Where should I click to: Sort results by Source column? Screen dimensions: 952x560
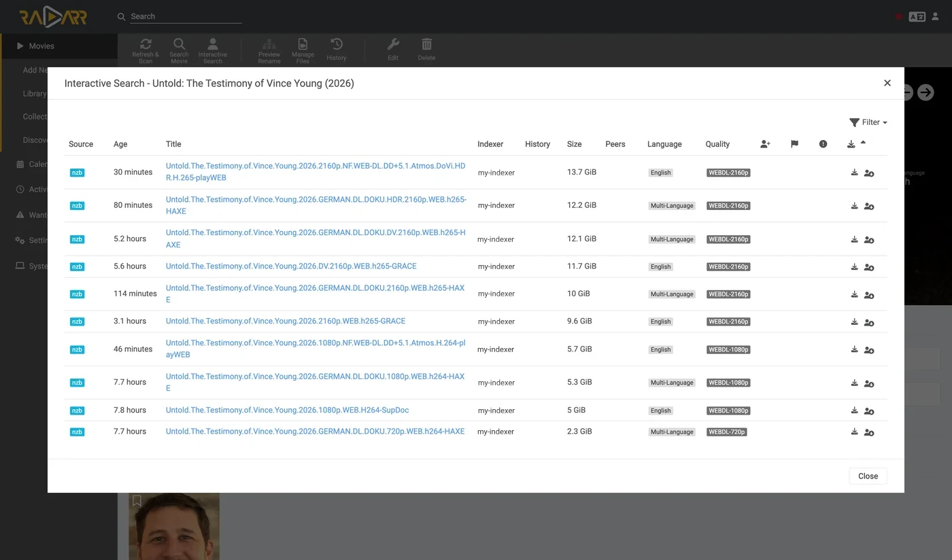(x=81, y=144)
